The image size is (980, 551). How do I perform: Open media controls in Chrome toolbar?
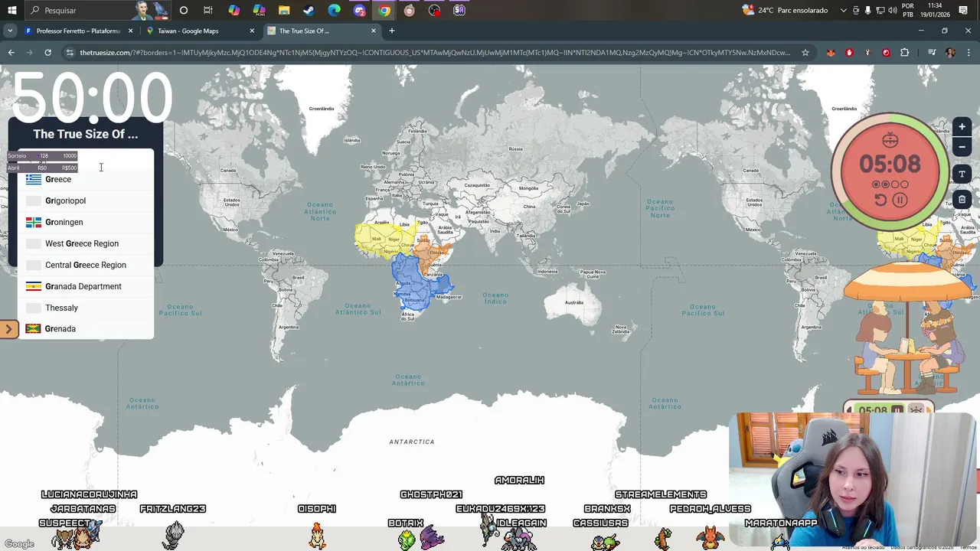[932, 52]
